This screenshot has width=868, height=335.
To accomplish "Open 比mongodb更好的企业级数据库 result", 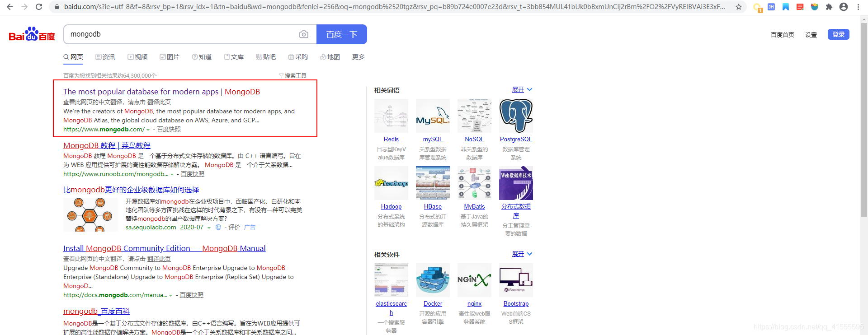I will point(131,190).
